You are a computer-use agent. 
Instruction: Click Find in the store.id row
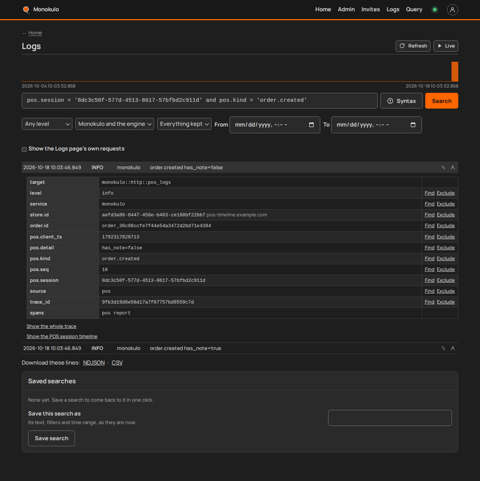tap(429, 215)
